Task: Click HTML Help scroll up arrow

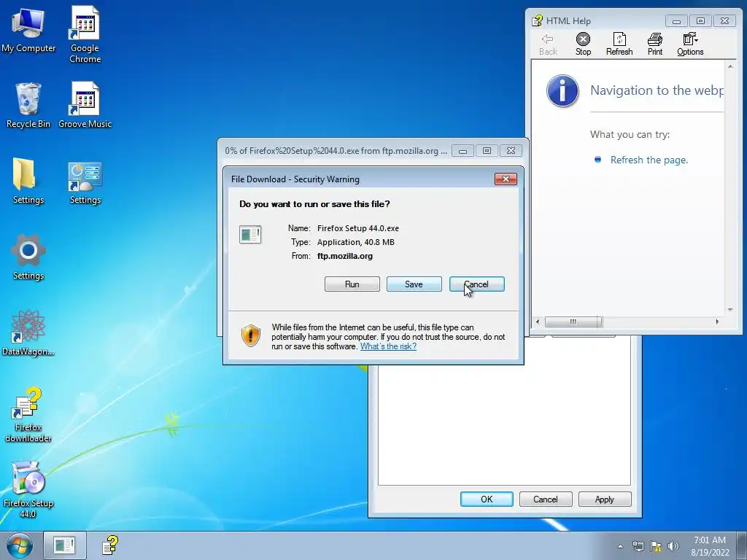Action: click(x=729, y=66)
